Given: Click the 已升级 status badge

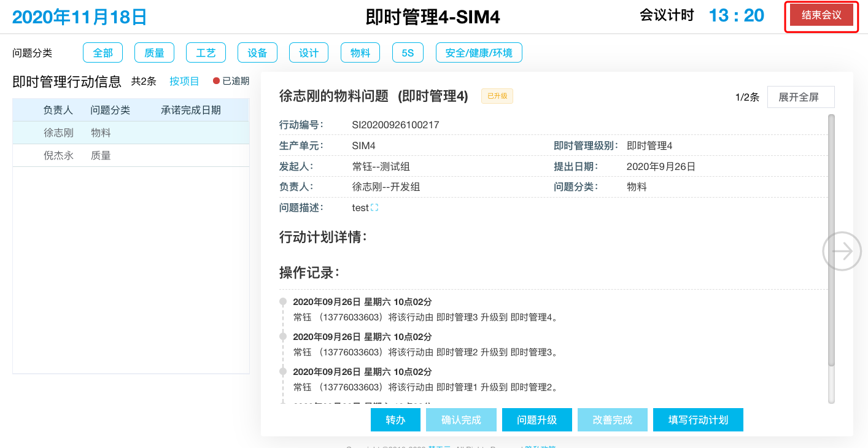Looking at the screenshot, I should click(497, 96).
